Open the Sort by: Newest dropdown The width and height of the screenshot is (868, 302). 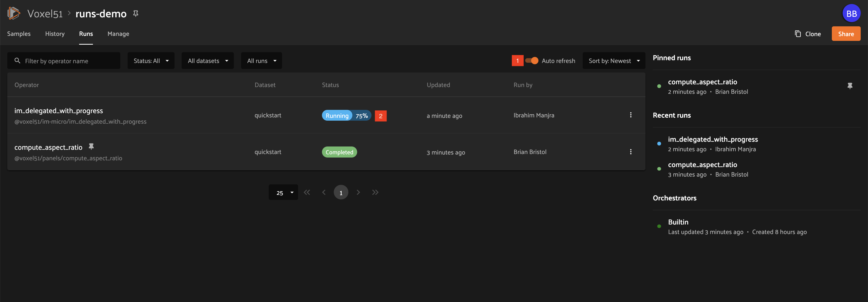[x=614, y=61]
